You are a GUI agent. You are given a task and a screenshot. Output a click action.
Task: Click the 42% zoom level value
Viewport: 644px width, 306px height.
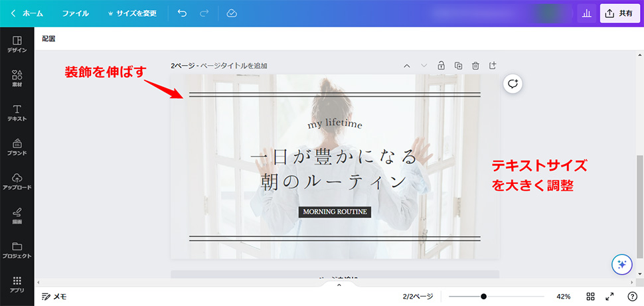(x=564, y=296)
